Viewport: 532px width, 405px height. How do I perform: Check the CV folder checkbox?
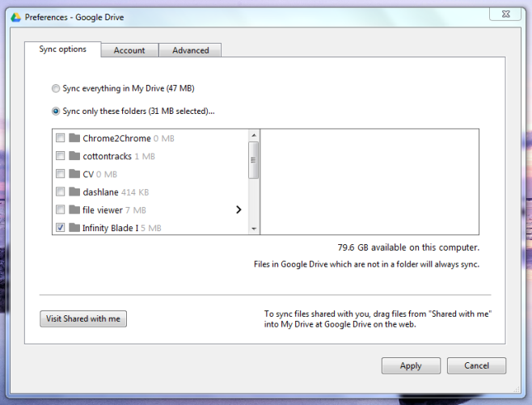click(x=61, y=174)
